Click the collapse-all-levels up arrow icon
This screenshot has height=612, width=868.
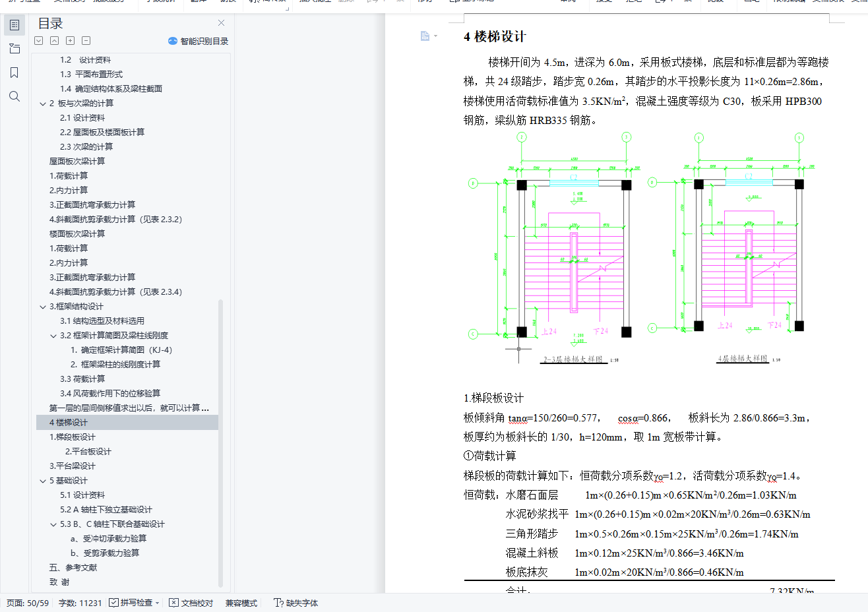[55, 41]
